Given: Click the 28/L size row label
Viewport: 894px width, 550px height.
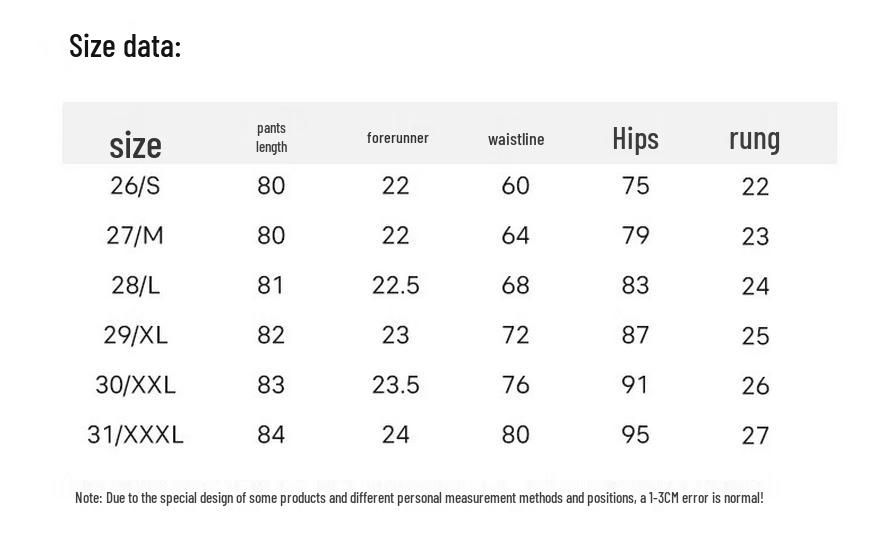Looking at the screenshot, I should (x=135, y=285).
